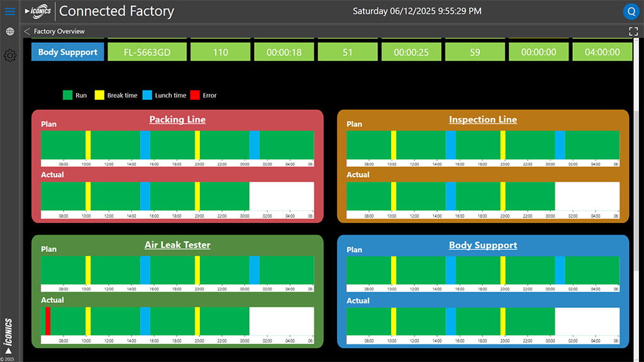The width and height of the screenshot is (644, 362).
Task: Open the Inspection Line link
Action: tap(482, 119)
